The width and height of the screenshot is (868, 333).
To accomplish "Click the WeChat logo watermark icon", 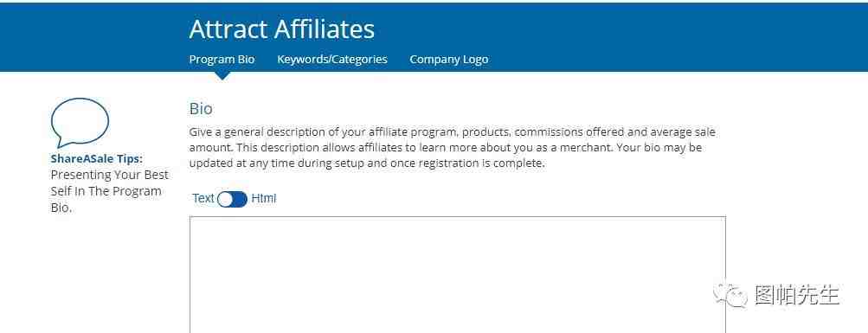I will pyautogui.click(x=730, y=296).
